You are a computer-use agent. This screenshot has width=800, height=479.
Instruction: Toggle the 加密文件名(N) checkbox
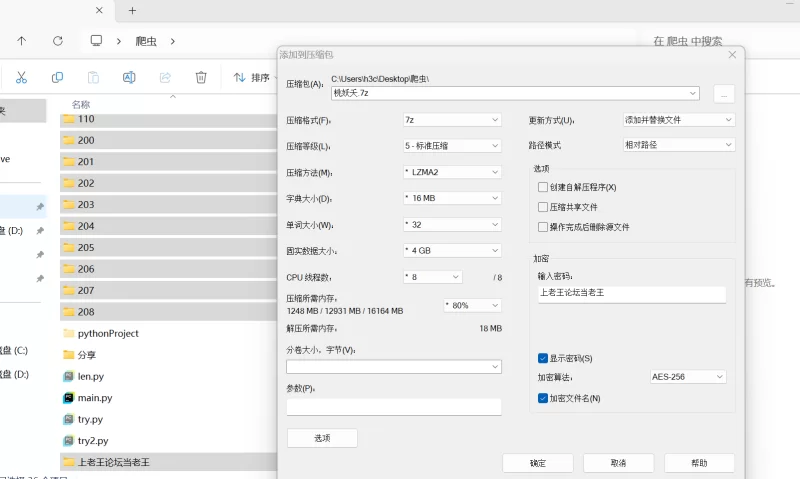[542, 398]
